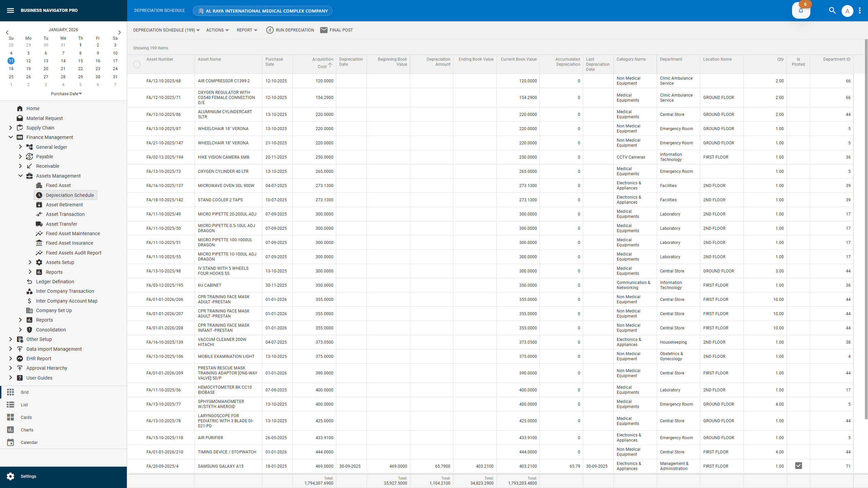The height and width of the screenshot is (488, 868).
Task: Select January 15 on the calendar
Action: point(80,61)
